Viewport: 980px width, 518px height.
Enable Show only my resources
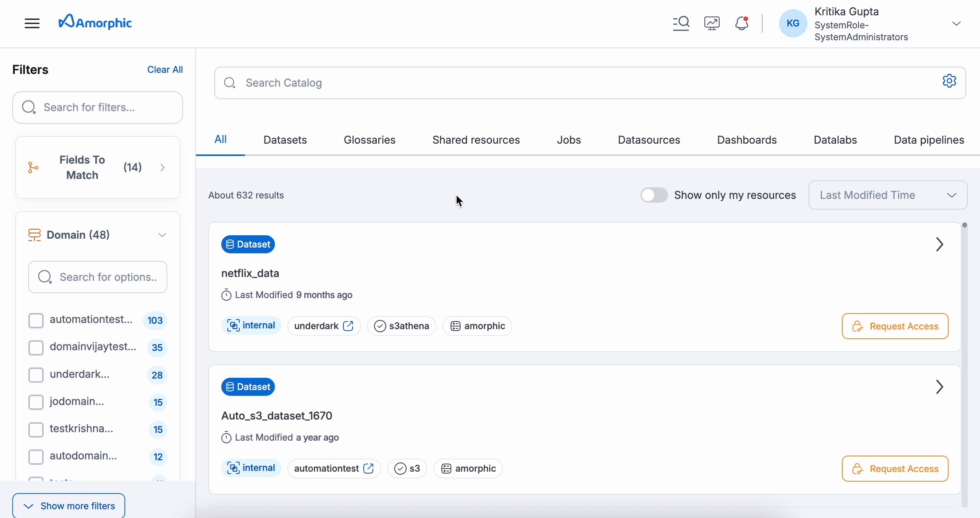[654, 195]
